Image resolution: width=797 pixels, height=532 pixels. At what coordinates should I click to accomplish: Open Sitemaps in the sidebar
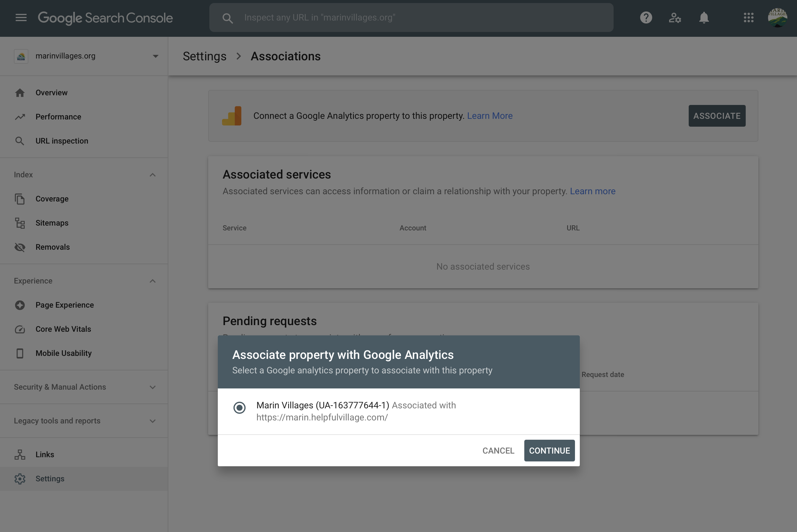[84, 223]
